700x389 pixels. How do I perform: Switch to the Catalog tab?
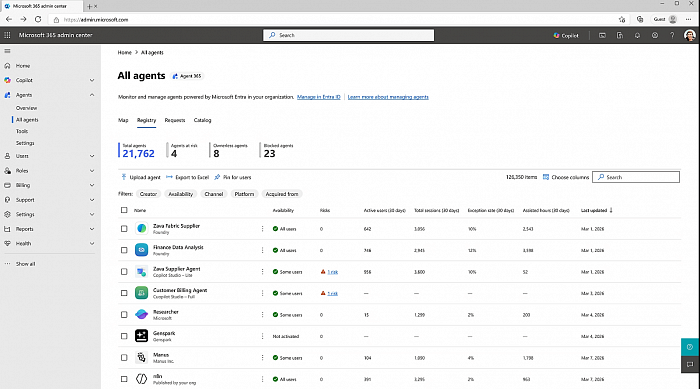click(202, 120)
